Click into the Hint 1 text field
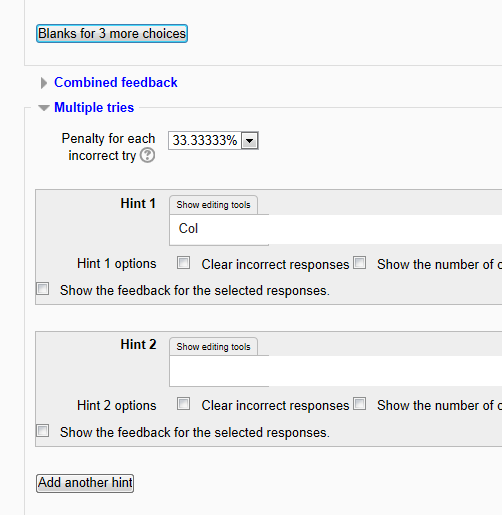502x515 pixels. point(336,230)
